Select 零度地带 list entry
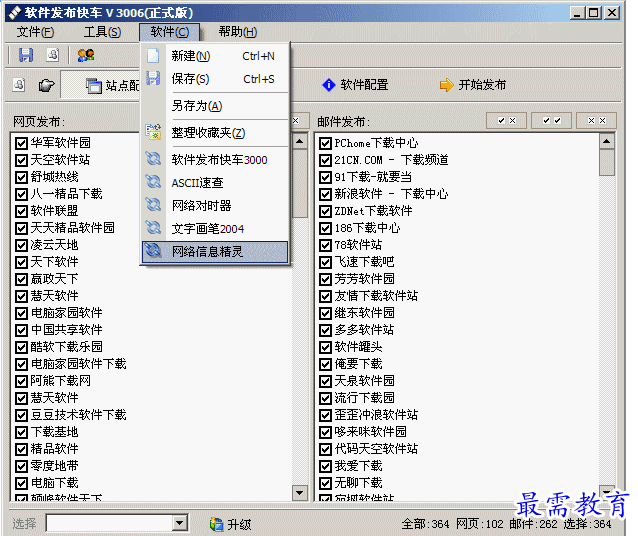 (x=55, y=466)
